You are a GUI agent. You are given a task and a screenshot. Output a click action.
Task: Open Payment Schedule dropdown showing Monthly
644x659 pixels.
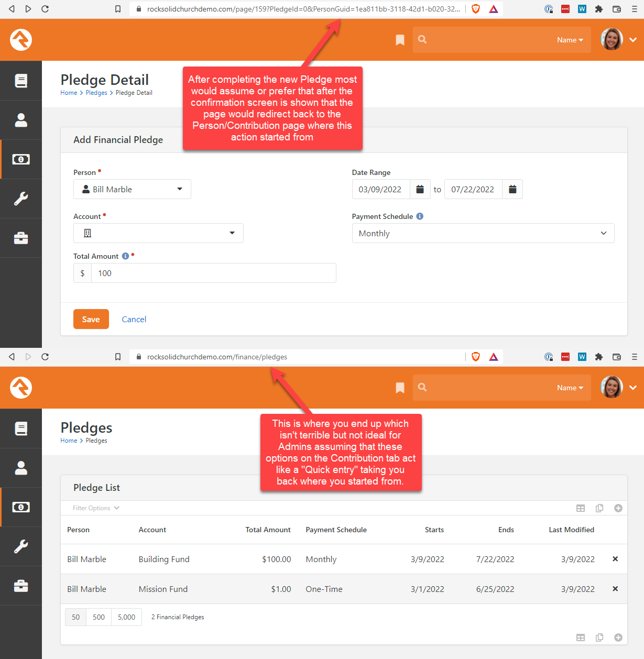tap(483, 233)
